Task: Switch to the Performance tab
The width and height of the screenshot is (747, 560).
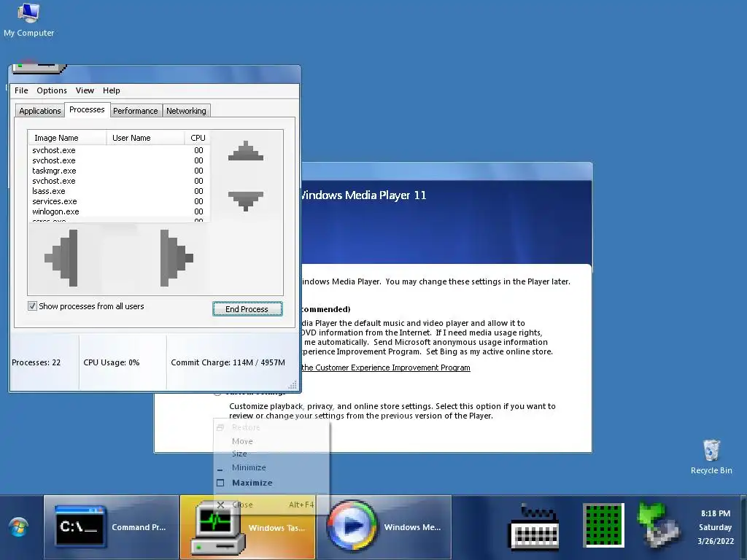Action: [135, 111]
